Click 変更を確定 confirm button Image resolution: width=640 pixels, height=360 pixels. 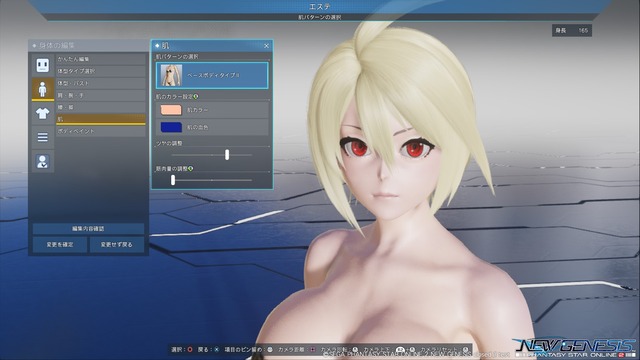point(60,244)
